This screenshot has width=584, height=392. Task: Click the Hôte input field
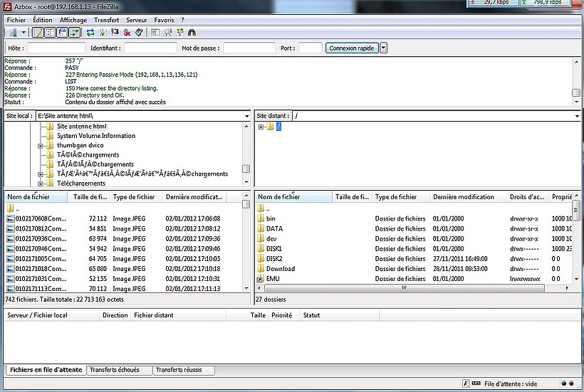coord(56,48)
